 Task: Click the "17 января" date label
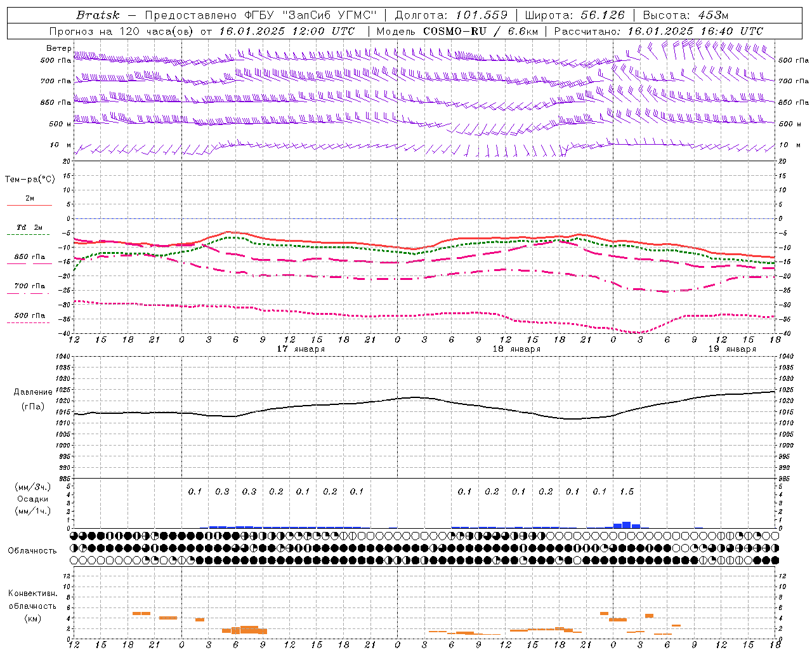(301, 349)
